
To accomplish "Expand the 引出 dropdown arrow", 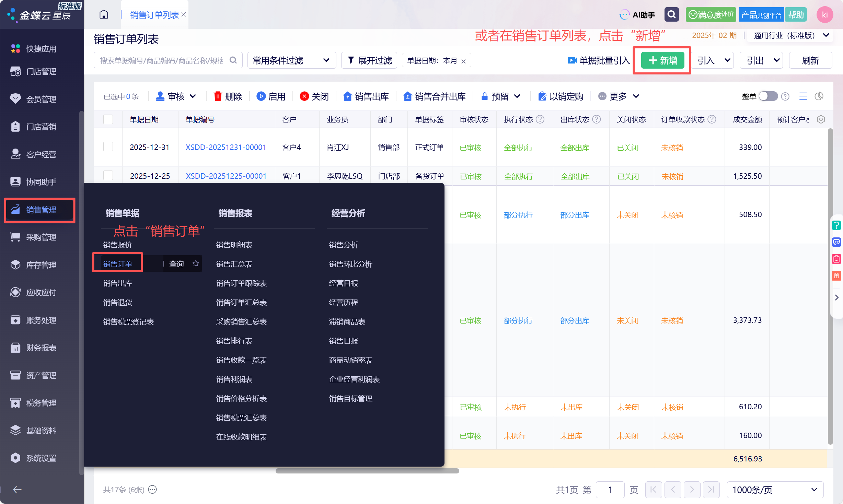I will (x=776, y=60).
